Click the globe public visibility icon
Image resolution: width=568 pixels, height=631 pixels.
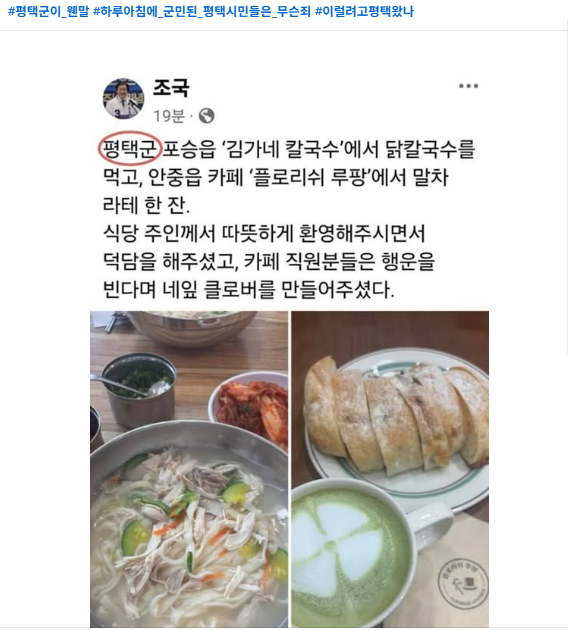(x=207, y=116)
